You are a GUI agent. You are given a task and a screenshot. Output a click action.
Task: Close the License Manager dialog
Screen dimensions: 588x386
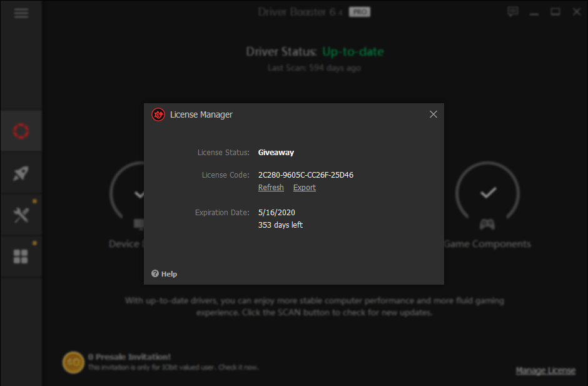433,114
